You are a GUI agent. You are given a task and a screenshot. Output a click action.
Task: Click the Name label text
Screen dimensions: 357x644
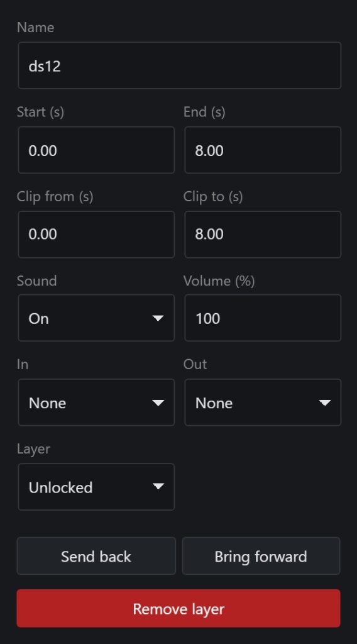(35, 28)
